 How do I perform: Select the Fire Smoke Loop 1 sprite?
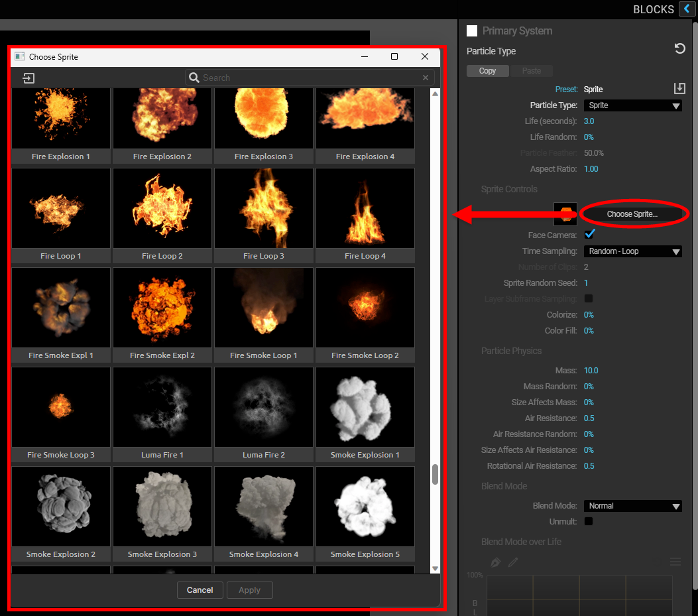(x=264, y=315)
